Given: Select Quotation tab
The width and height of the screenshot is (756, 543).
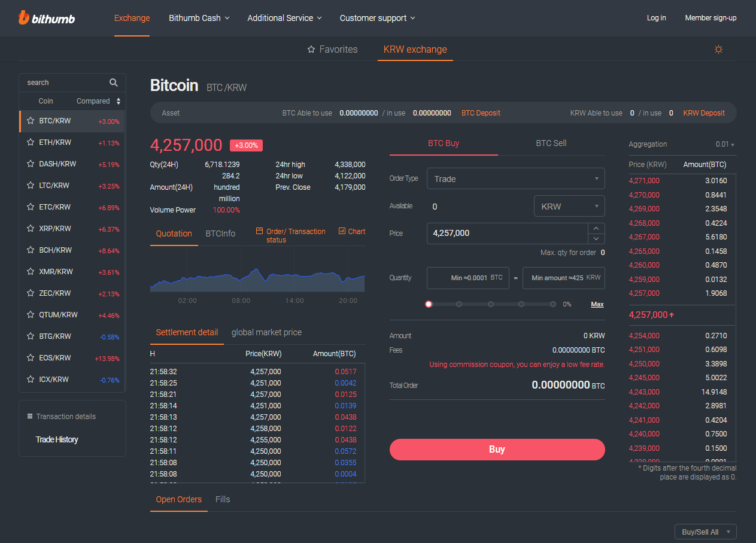Looking at the screenshot, I should (x=174, y=233).
